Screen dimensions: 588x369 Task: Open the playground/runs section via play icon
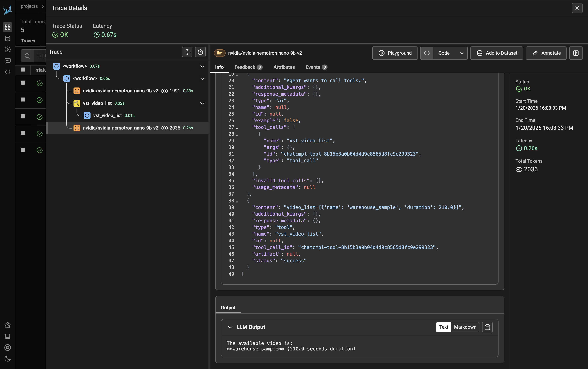7,49
